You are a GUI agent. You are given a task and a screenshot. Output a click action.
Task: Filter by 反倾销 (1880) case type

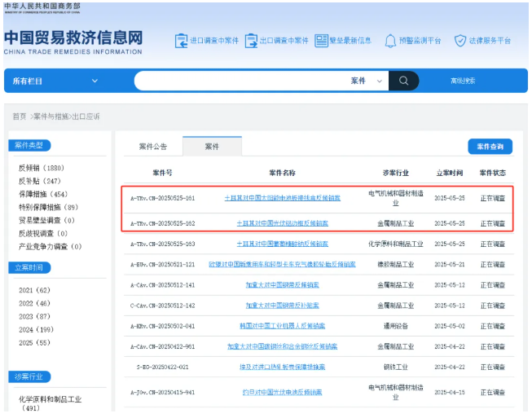coord(42,168)
